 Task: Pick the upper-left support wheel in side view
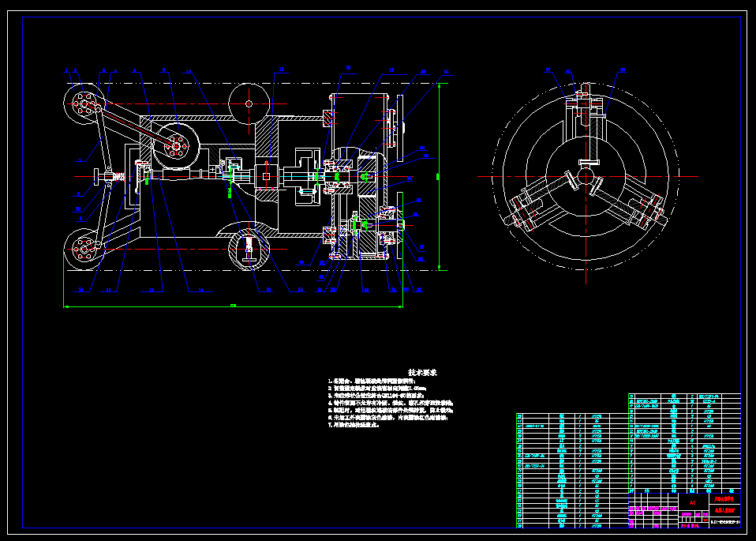click(84, 103)
